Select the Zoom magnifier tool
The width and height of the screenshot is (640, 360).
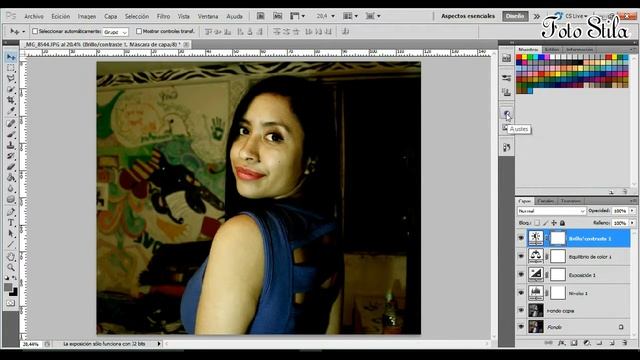(11, 267)
